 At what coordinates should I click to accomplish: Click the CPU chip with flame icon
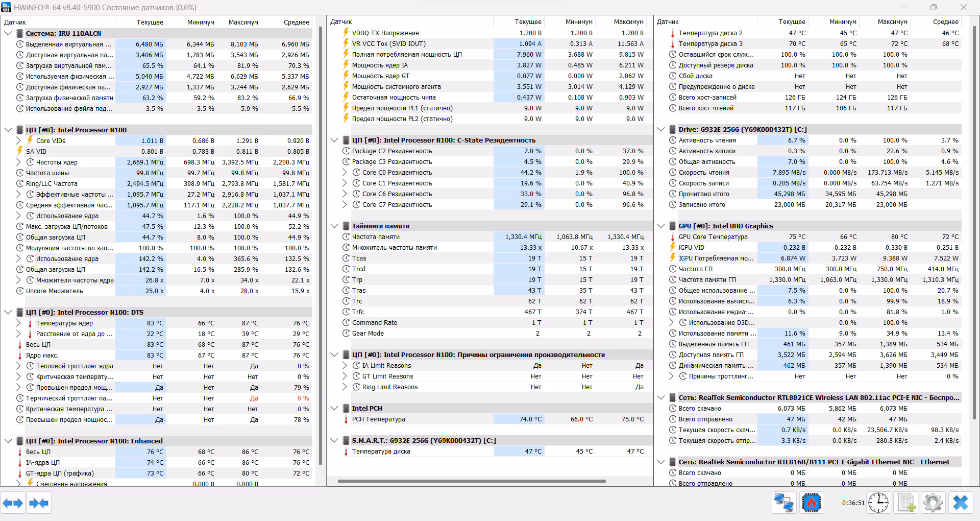tap(811, 503)
